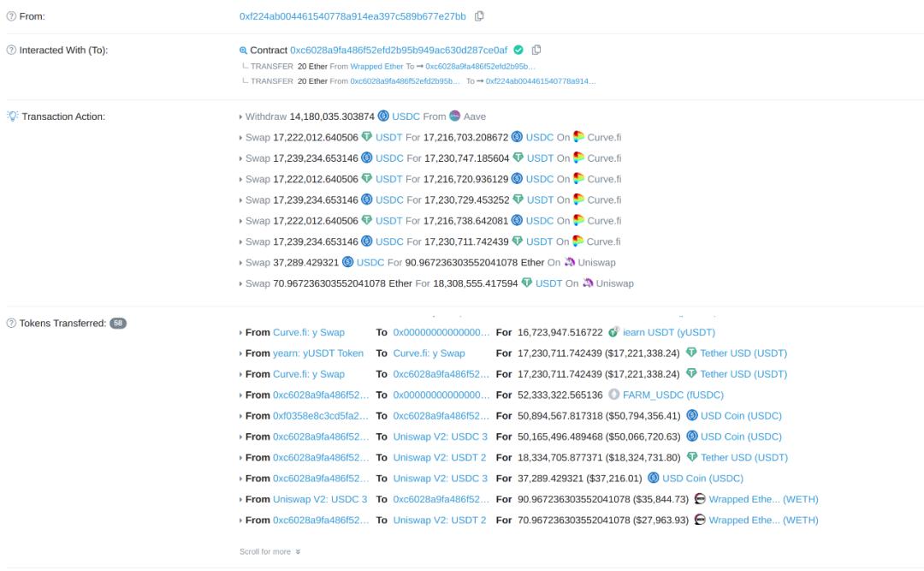Expand the transfer row for 50,165,496.489468 USDC
The image size is (924, 571).
click(240, 437)
